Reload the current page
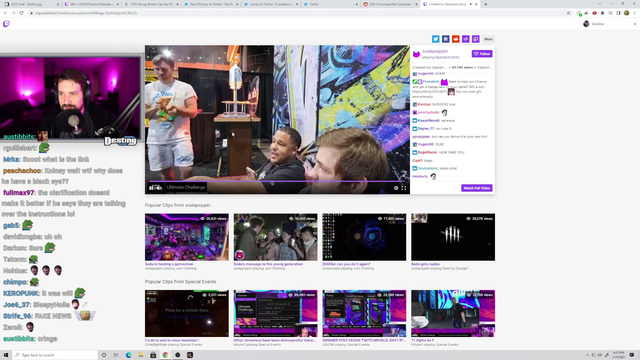The height and width of the screenshot is (360, 640). pos(21,13)
